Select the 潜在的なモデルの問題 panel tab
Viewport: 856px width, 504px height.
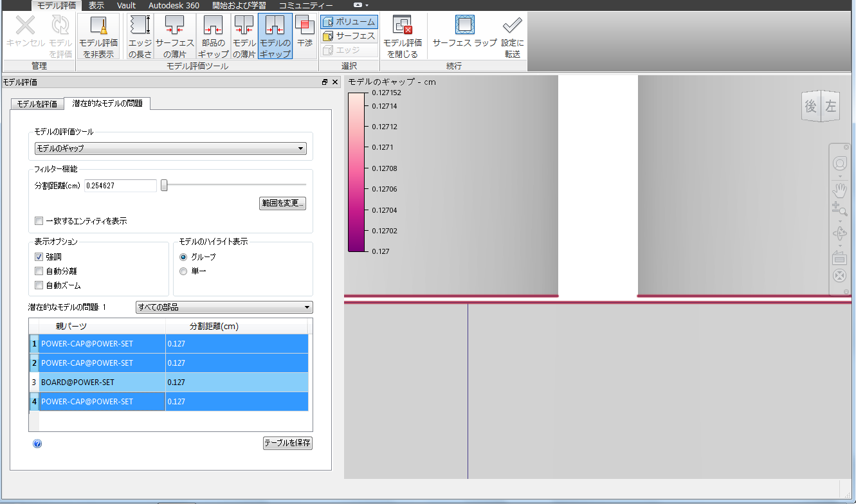point(107,103)
